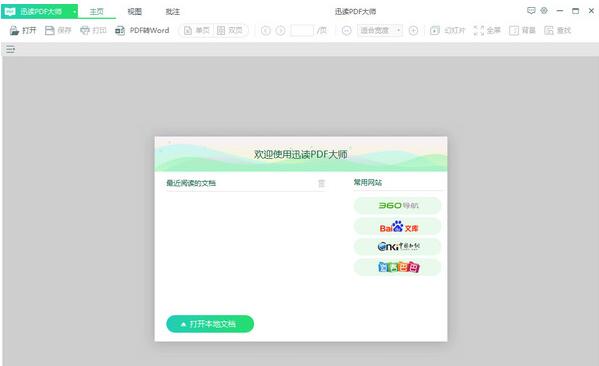Open the 背景 background option
Image resolution: width=599 pixels, height=366 pixels.
pos(522,31)
